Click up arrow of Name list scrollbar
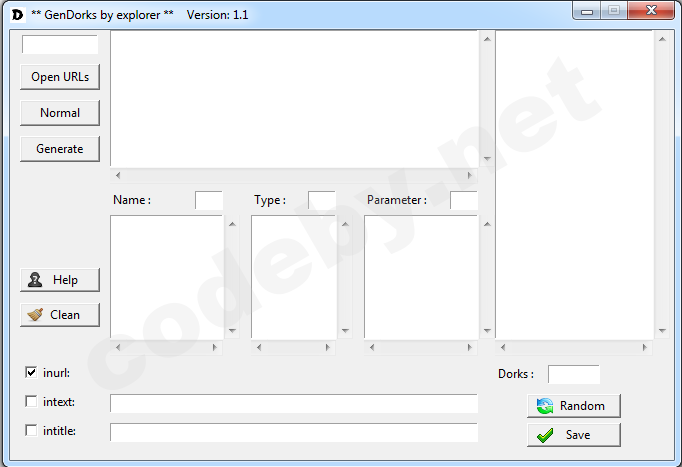 232,224
